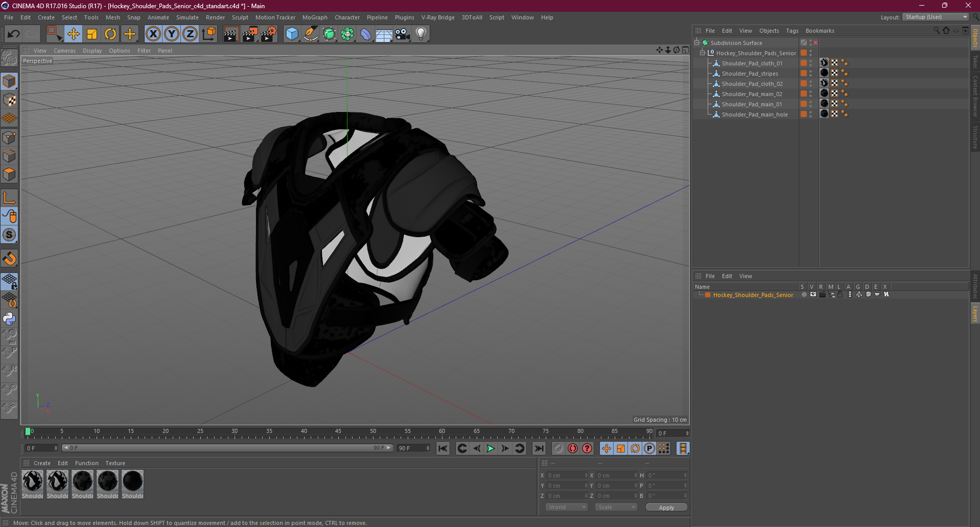
Task: Add a Cube primitive object
Action: click(x=292, y=34)
